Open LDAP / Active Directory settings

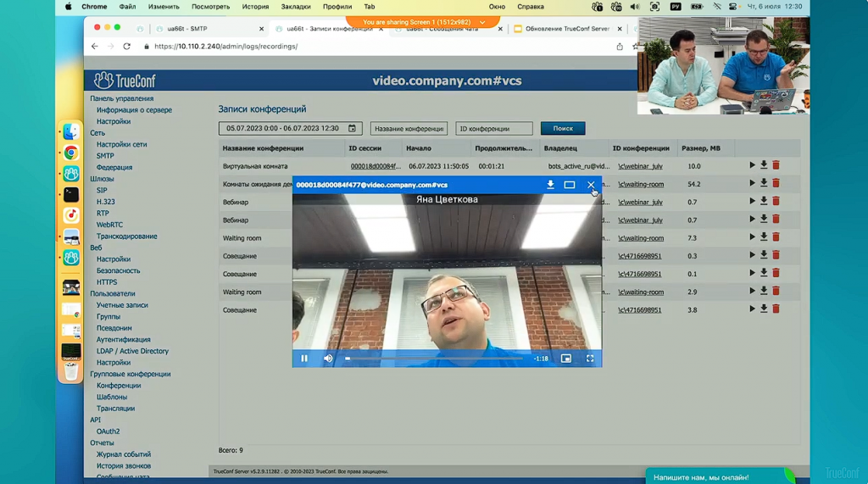click(132, 351)
